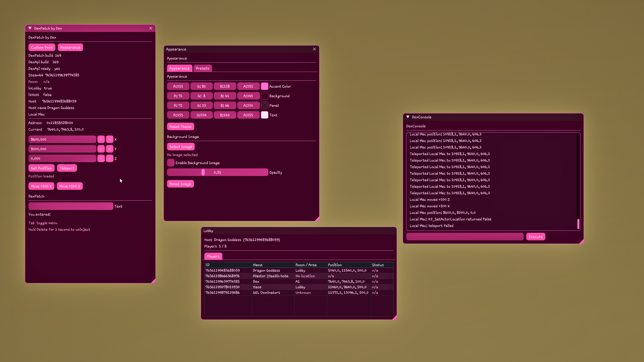Collapse the DexConsole window triangle
The width and height of the screenshot is (644, 362).
point(408,117)
